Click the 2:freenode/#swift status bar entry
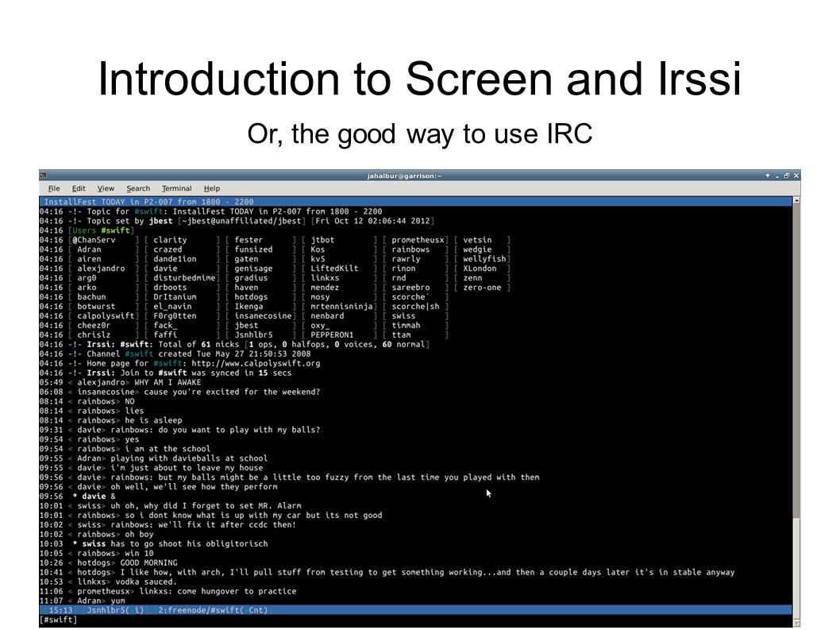The image size is (840, 630). pyautogui.click(x=213, y=610)
